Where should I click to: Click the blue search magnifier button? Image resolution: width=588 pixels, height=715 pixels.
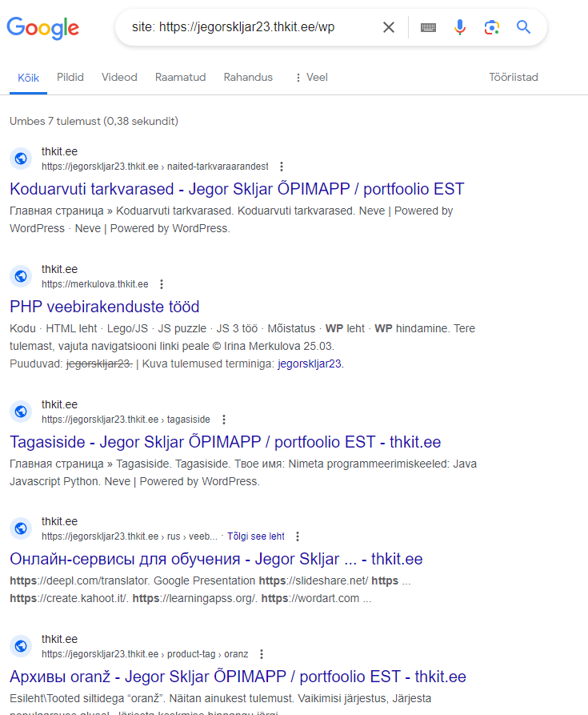523,27
